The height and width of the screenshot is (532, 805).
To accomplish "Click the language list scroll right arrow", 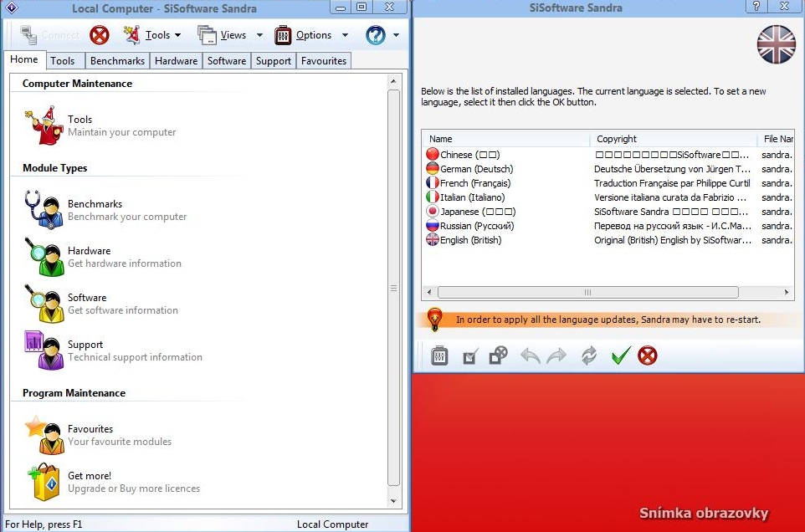I will pyautogui.click(x=787, y=293).
